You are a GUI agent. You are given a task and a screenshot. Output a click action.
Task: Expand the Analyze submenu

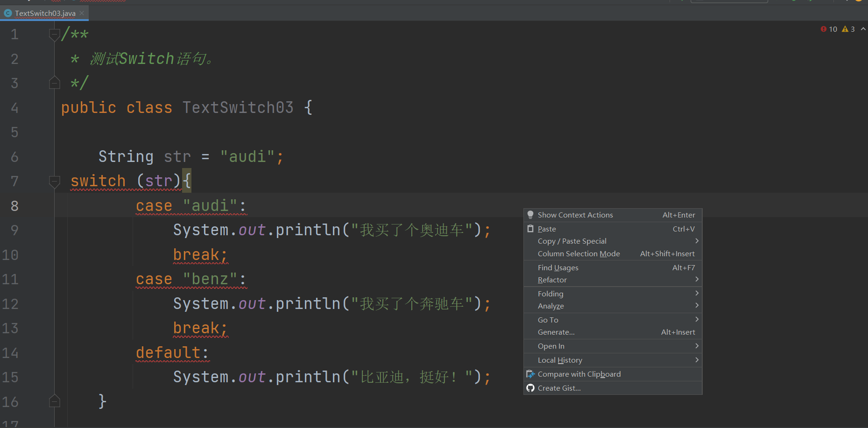613,306
